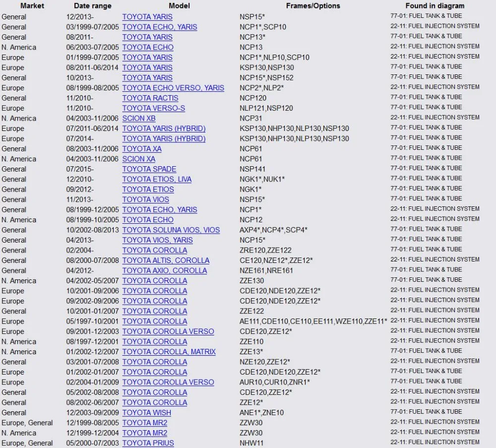Open the TOYOTA WISH link
496x448 pixels.
point(147,413)
